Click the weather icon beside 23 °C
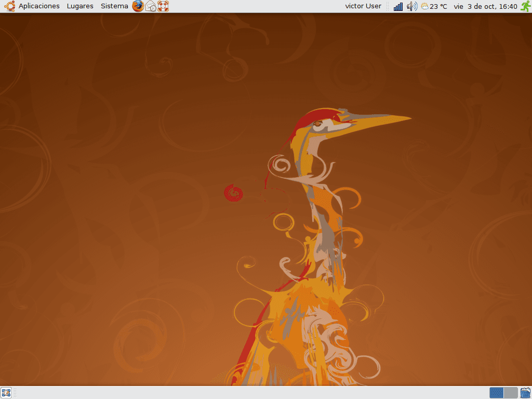This screenshot has width=532, height=399. click(x=424, y=6)
